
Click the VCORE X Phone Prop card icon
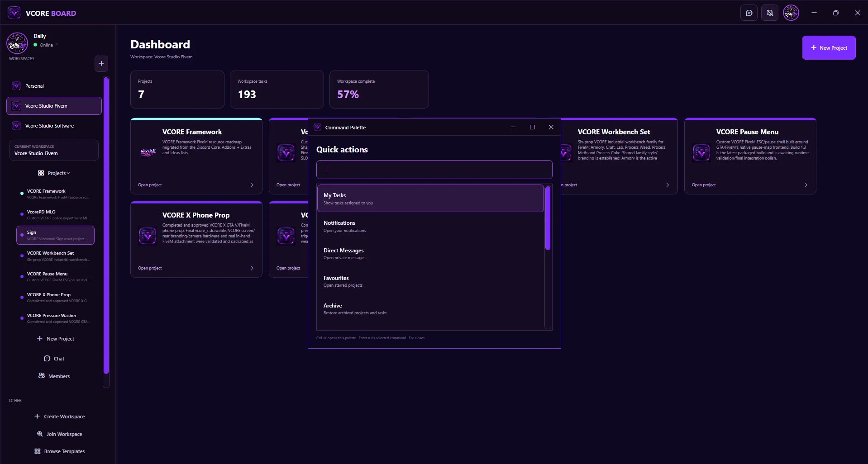tap(148, 236)
